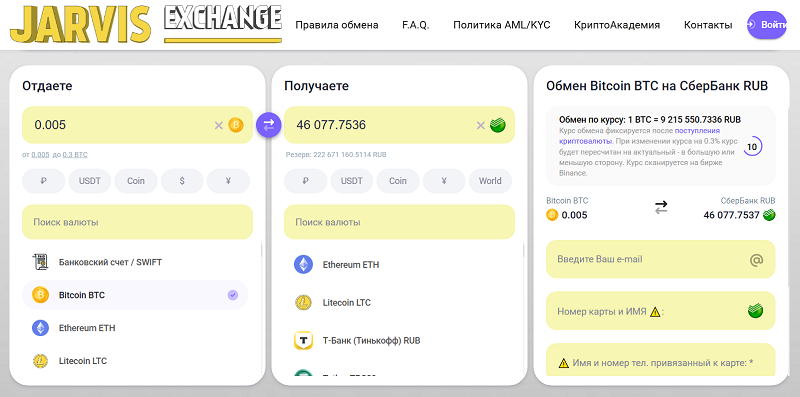Viewport: 800px width, 397px height.
Task: Select Т-Банк (Тинькофф) RUB in Получаете
Action: 398,340
